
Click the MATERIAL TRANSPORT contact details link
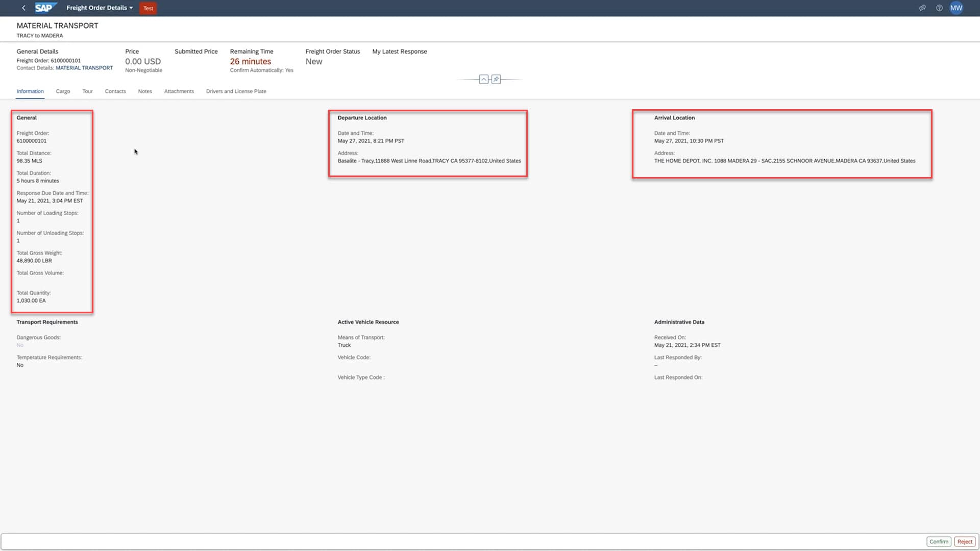[x=84, y=68]
